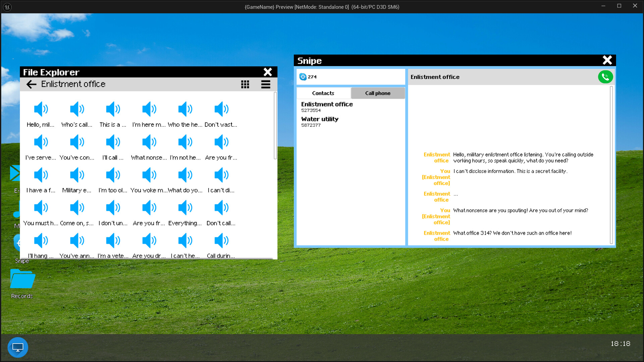This screenshot has width=644, height=362.
Task: Click the 'What office 314?' reply line
Action: point(512,233)
